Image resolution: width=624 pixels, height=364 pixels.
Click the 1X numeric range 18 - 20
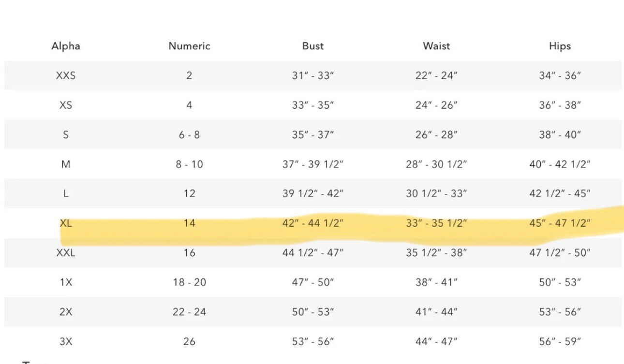click(x=189, y=282)
